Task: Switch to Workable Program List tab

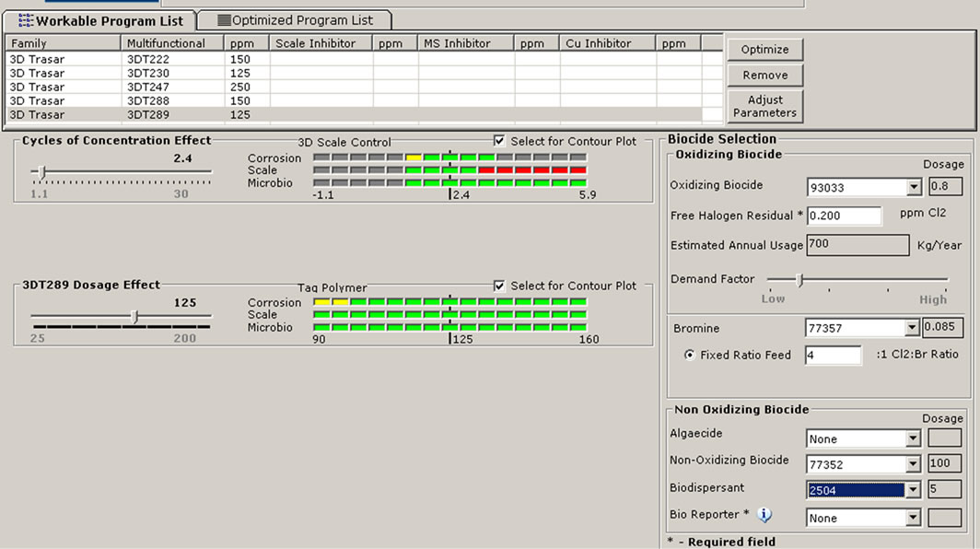Action: point(100,20)
